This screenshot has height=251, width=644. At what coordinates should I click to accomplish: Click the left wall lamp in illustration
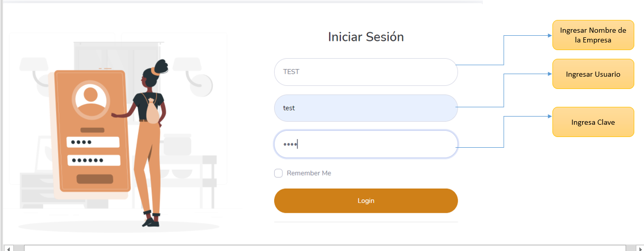point(35,72)
